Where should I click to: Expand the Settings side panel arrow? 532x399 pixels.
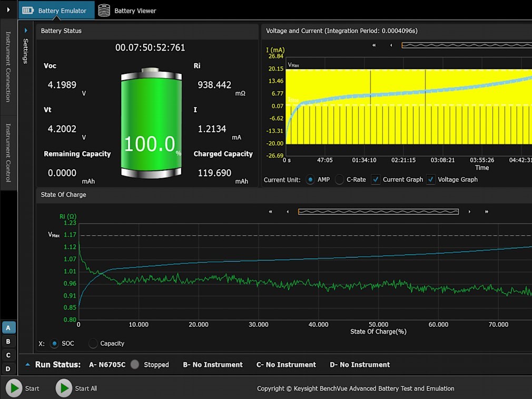[25, 31]
